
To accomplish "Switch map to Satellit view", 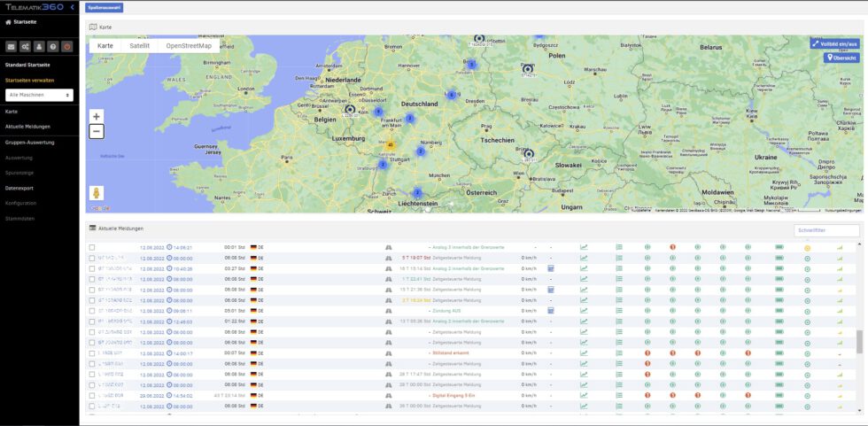I will 139,45.
